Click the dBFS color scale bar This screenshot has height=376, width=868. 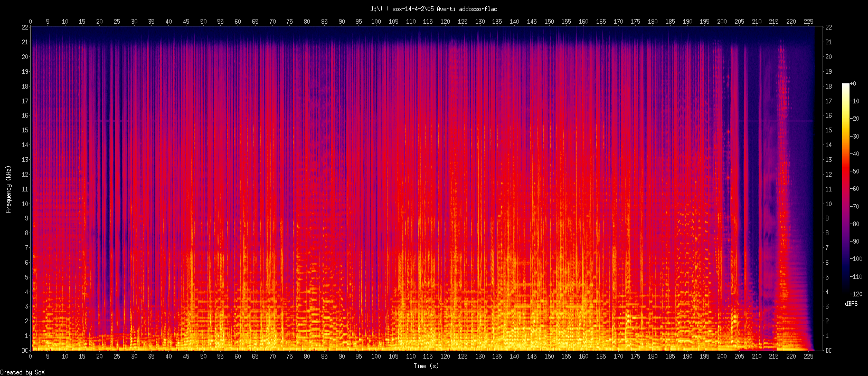click(846, 188)
